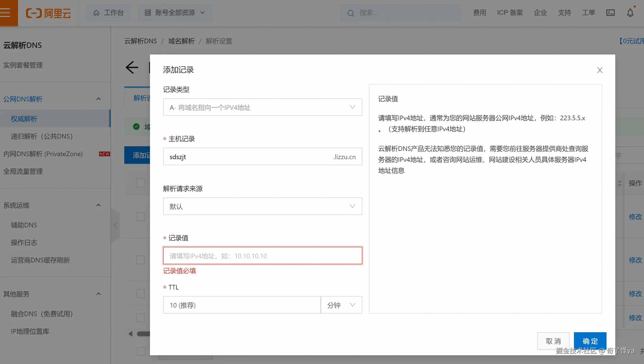Collapse sidebar using the side handle arrow
The width and height of the screenshot is (644, 364).
(x=115, y=225)
